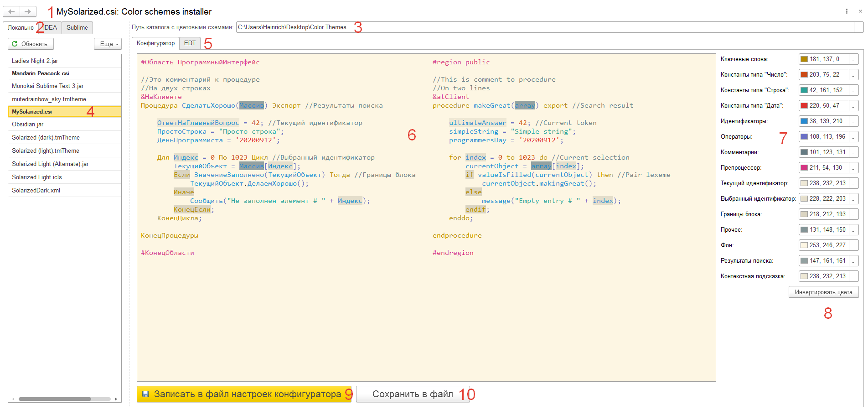Click the forward navigation arrow
The width and height of the screenshot is (868, 410).
(x=28, y=11)
